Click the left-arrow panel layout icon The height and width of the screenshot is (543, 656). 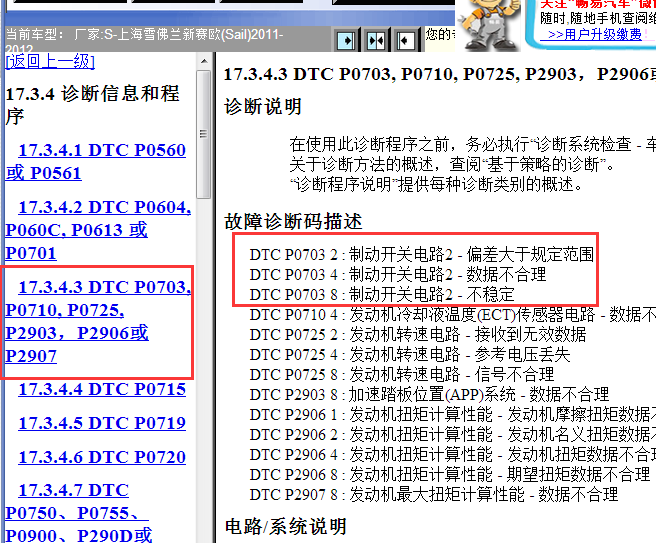[405, 40]
